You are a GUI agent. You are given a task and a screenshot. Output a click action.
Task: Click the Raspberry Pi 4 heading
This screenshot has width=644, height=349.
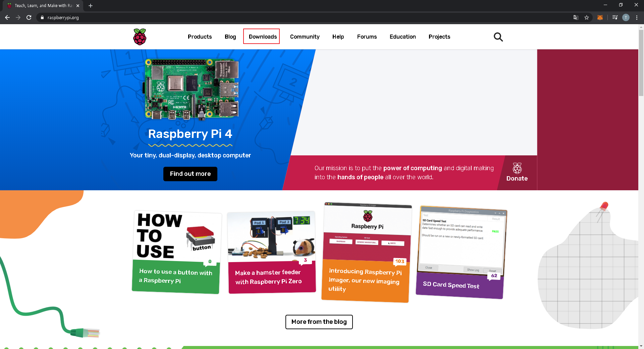point(190,134)
